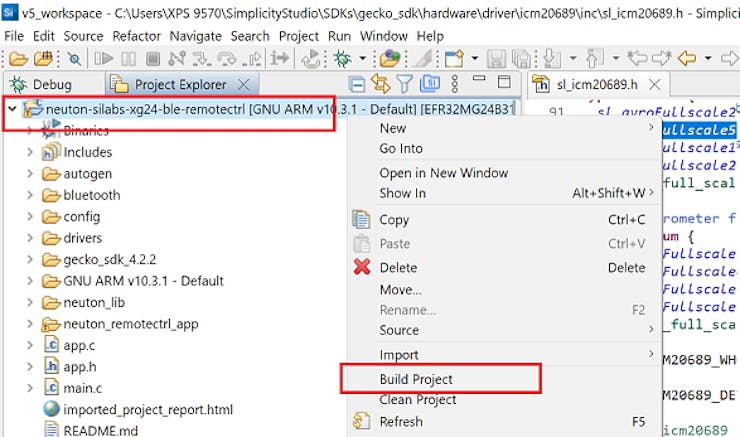
Task: Expand the neuton_lib folder
Action: click(30, 303)
